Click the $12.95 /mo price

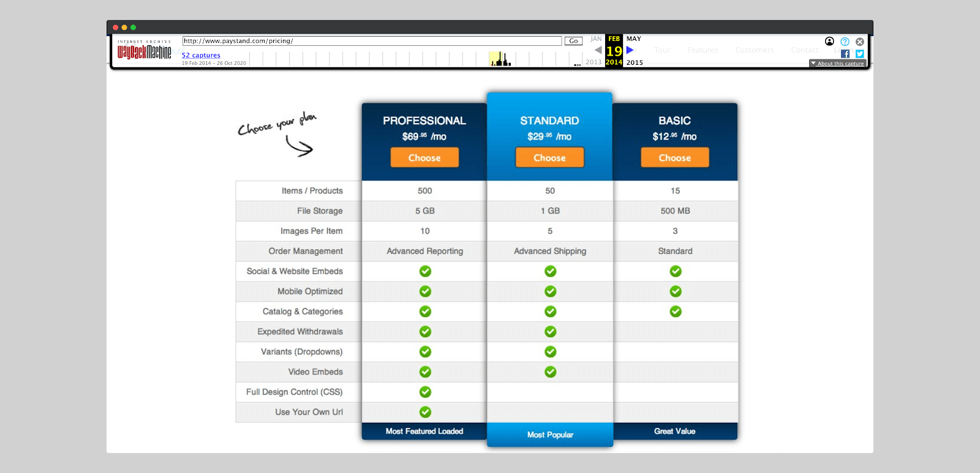click(x=675, y=136)
